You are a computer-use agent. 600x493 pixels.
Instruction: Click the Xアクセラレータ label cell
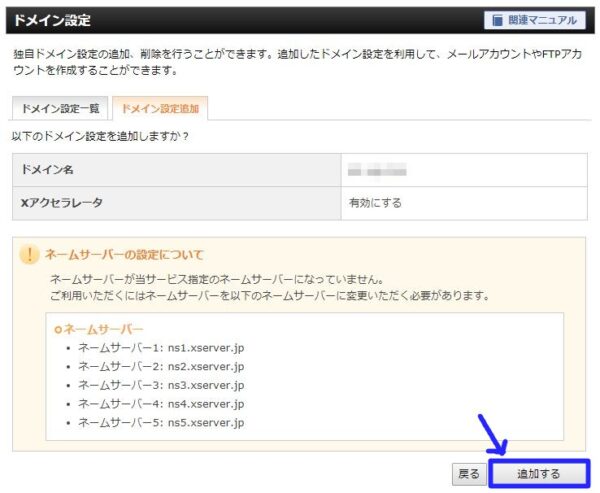coord(177,203)
